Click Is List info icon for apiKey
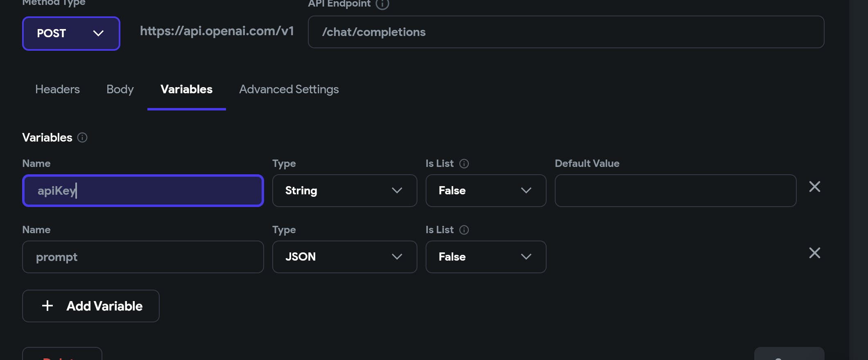The width and height of the screenshot is (868, 360). coord(464,164)
